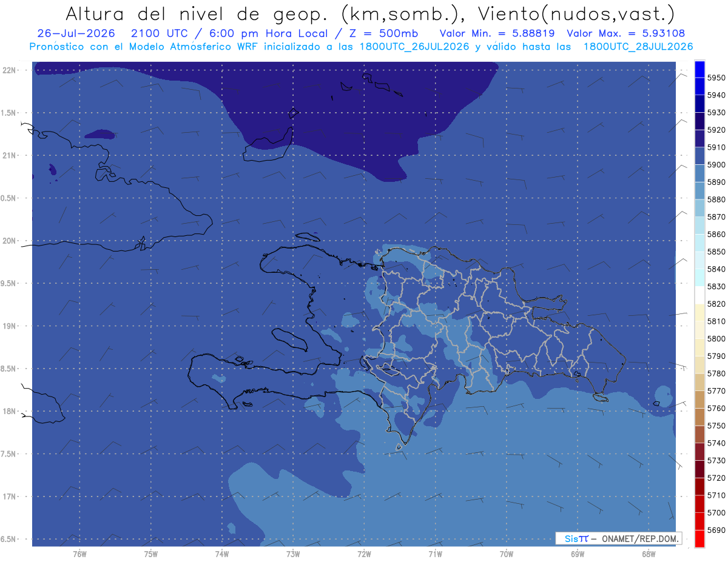Click the 5820 colorbar label
The height and width of the screenshot is (562, 728).
point(716,304)
